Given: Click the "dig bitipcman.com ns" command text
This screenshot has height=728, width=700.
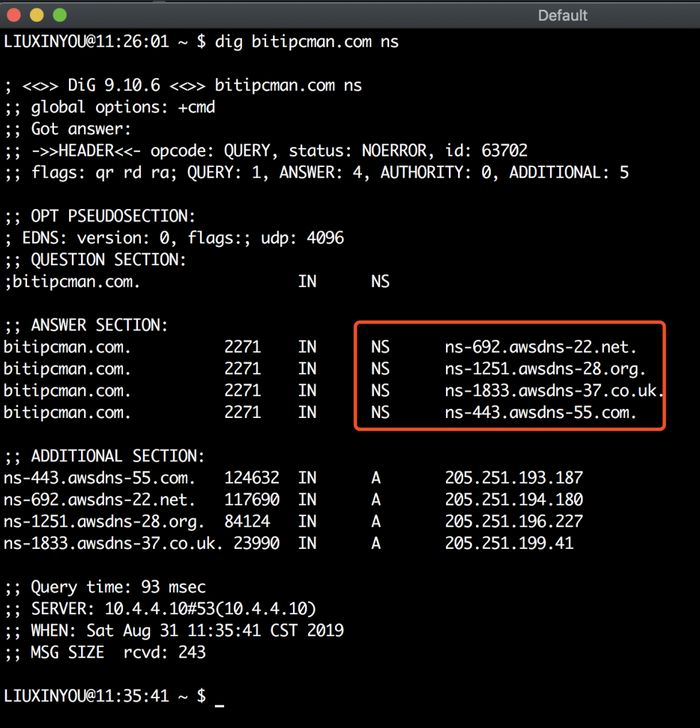Looking at the screenshot, I should 307,42.
